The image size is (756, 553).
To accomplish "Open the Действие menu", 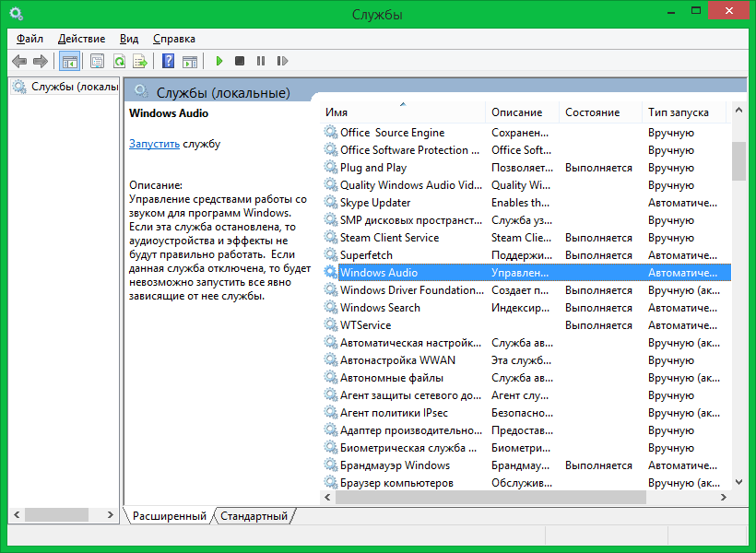I will coord(81,39).
